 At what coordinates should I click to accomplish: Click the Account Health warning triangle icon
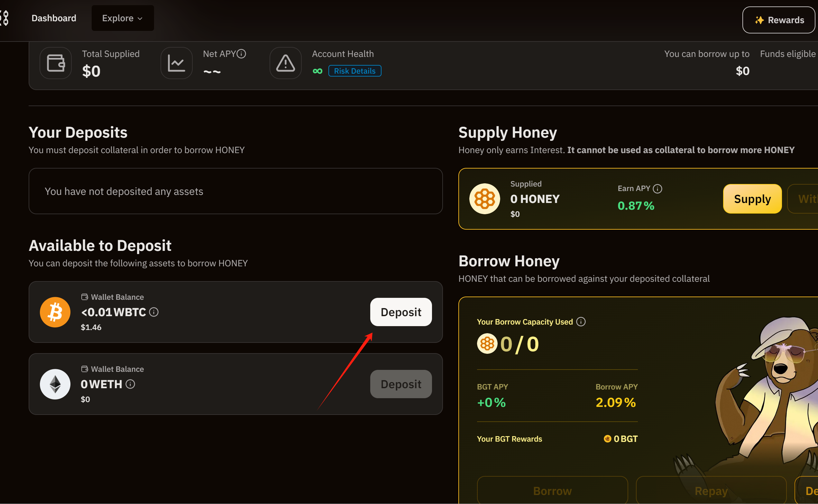(285, 63)
